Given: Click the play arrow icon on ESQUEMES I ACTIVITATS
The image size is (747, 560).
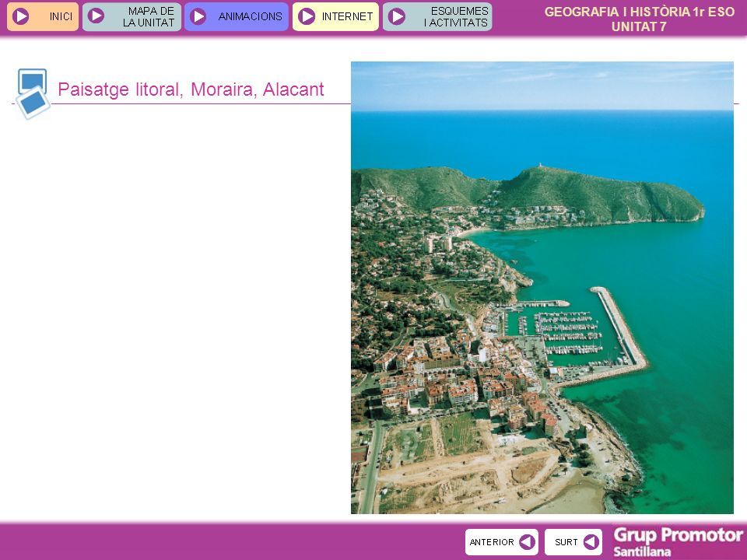Looking at the screenshot, I should coord(396,16).
